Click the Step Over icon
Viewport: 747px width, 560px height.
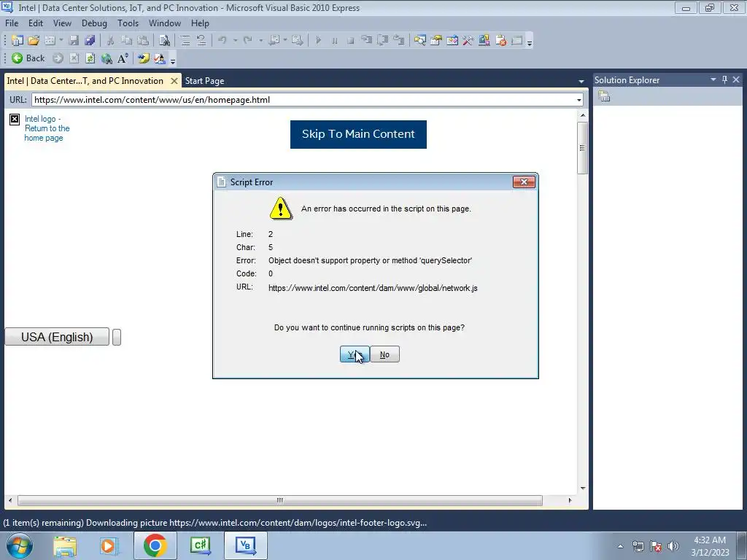(382, 41)
